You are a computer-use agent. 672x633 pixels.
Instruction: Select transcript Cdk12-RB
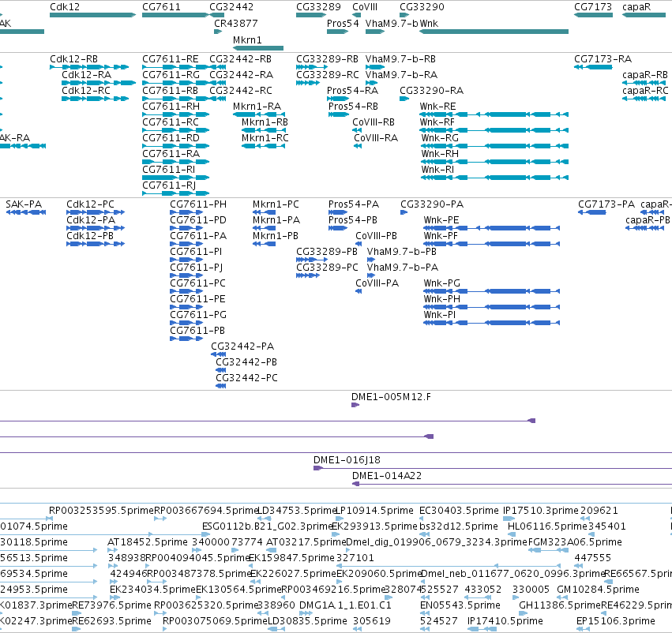73,58
